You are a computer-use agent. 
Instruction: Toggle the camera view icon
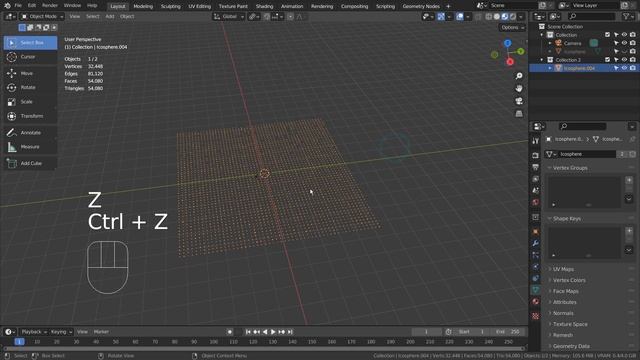[519, 101]
